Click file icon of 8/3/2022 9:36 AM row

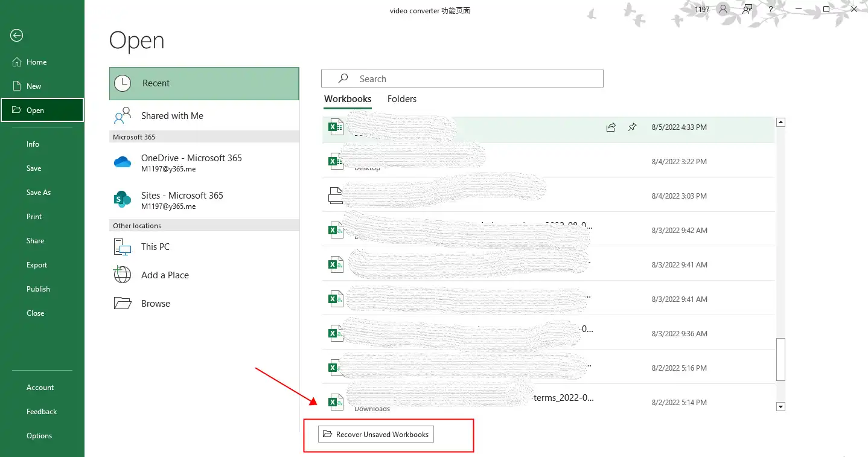335,333
